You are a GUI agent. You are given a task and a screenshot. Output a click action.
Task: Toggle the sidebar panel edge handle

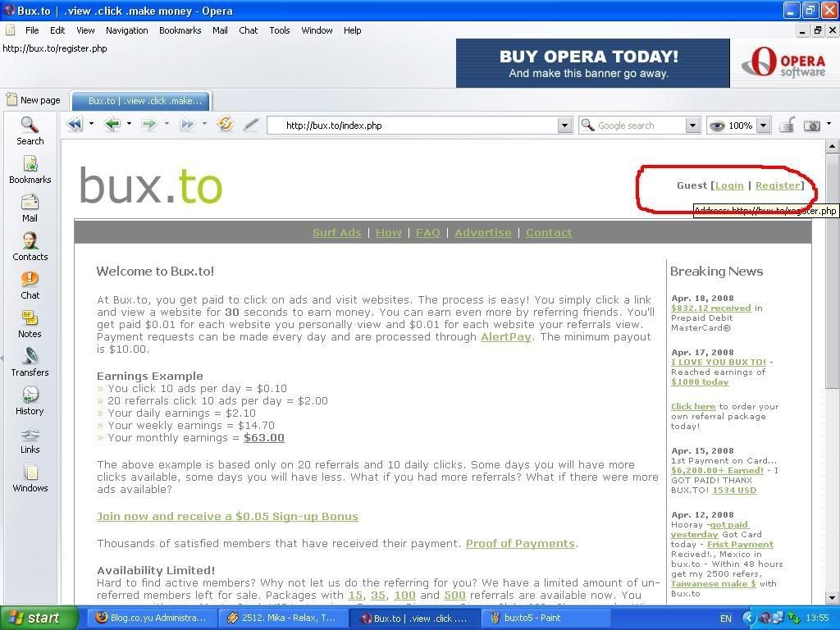(x=2, y=358)
